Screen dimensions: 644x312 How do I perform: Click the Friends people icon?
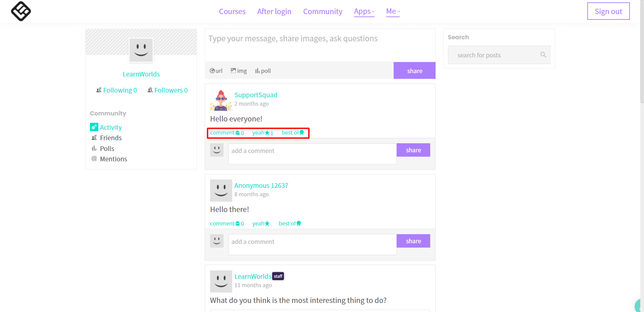(x=94, y=138)
